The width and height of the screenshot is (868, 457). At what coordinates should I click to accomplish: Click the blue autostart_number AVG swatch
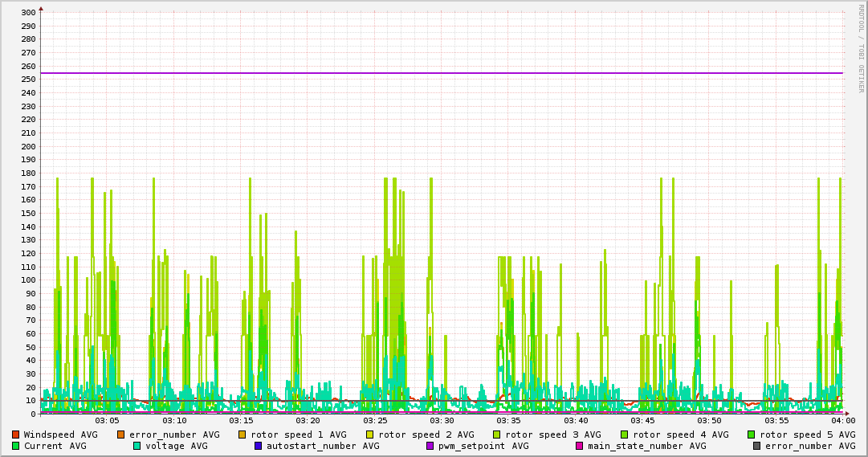tap(258, 446)
